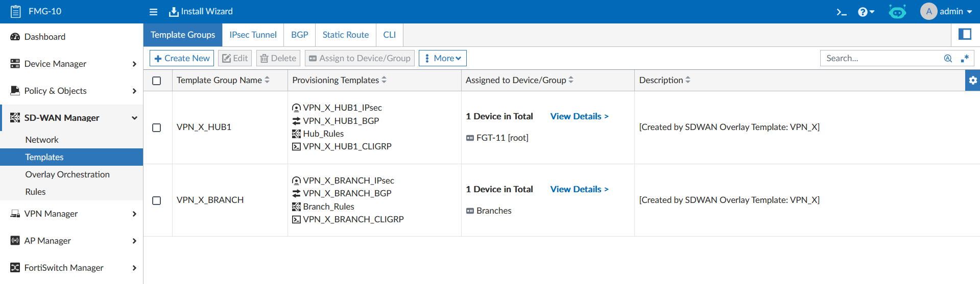Screen dimensions: 980x284
Task: Toggle the select-all header checkbox
Action: 157,81
